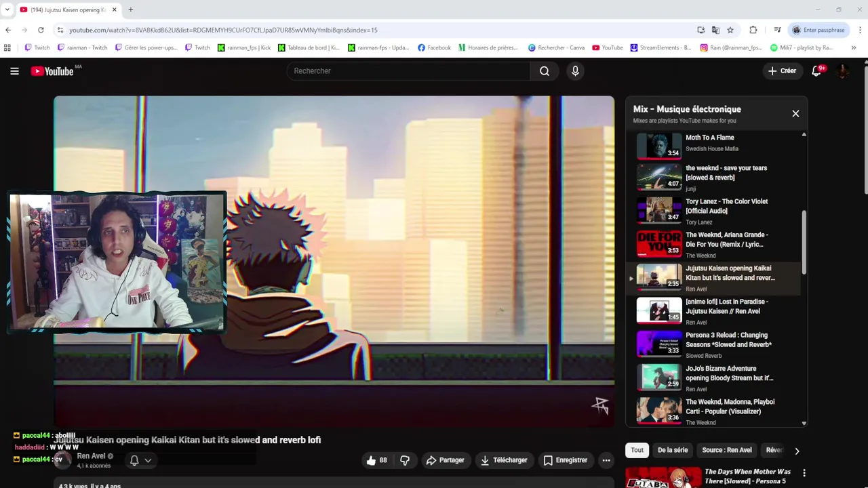Show next filter chips arrow
868x488 pixels.
pyautogui.click(x=797, y=451)
